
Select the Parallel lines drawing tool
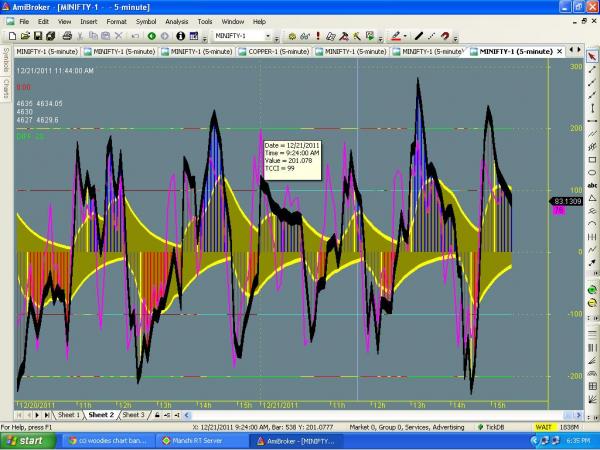[x=592, y=134]
